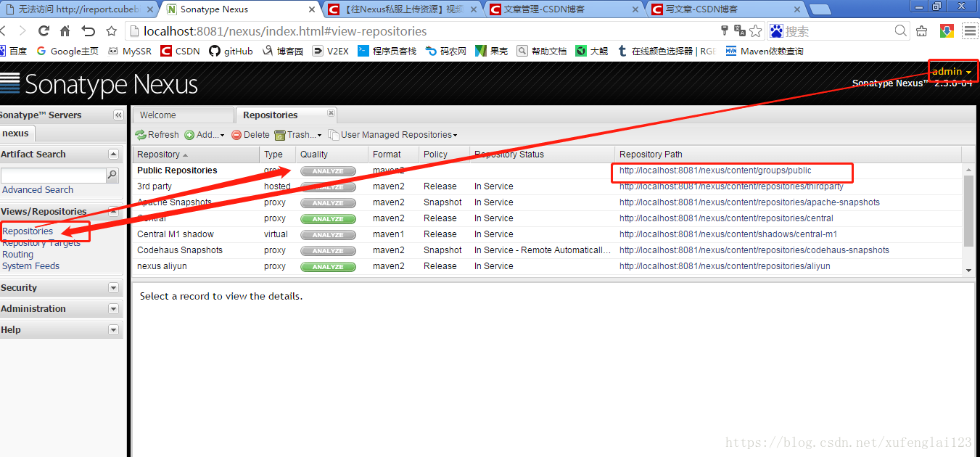Open the V2EX bookmark
This screenshot has width=980, height=457.
[330, 52]
